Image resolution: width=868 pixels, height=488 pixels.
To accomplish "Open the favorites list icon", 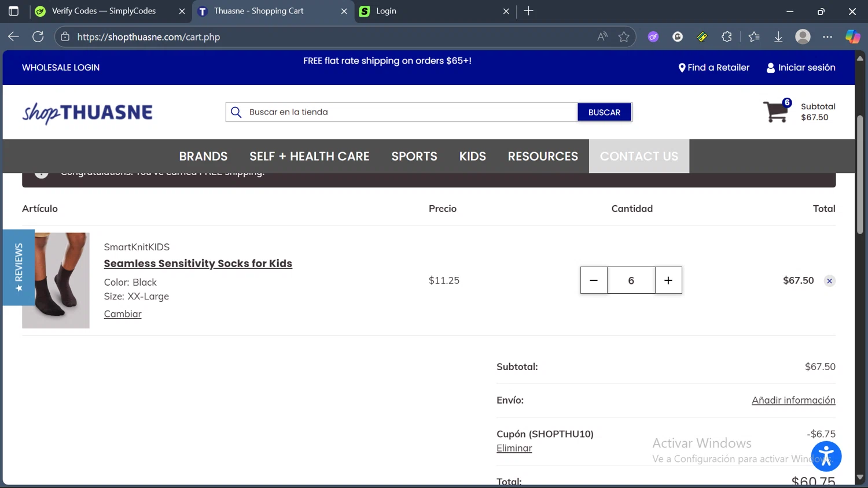I will pyautogui.click(x=754, y=36).
